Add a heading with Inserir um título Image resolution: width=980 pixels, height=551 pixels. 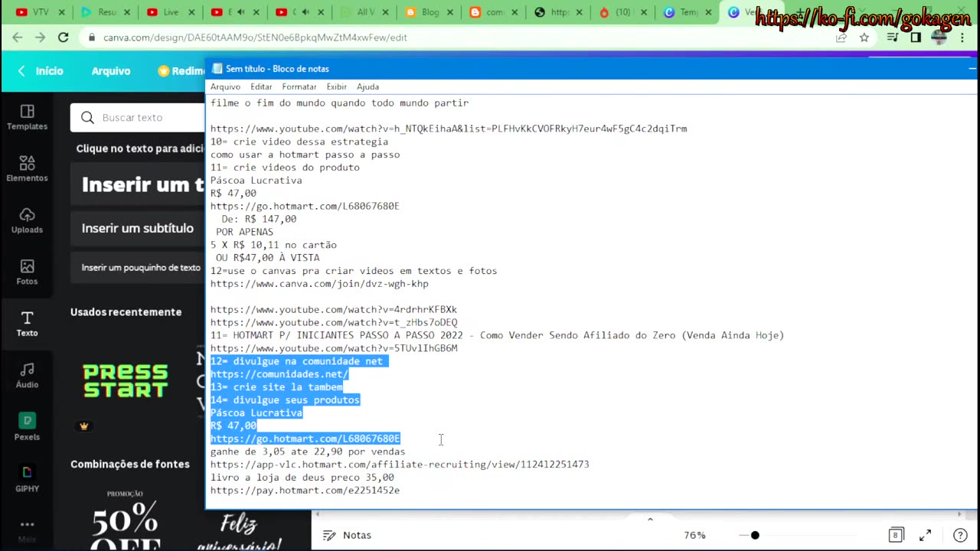[138, 184]
